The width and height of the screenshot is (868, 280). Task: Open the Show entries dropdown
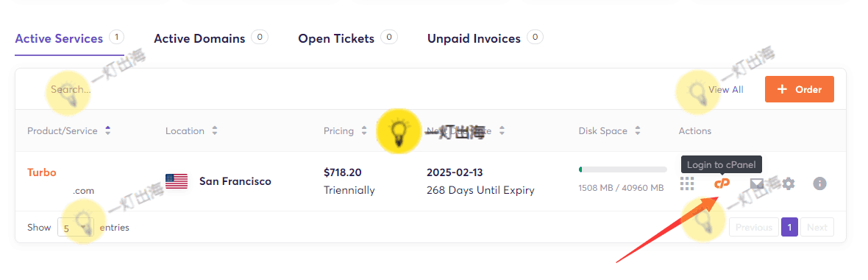point(76,228)
